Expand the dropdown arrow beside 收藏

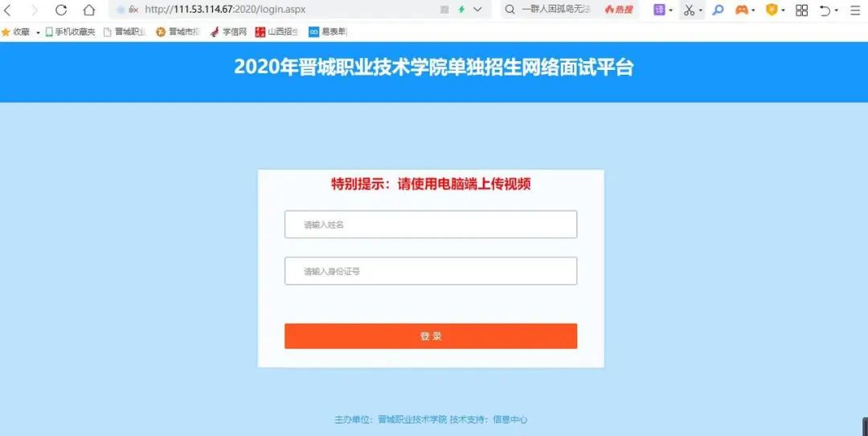point(39,33)
